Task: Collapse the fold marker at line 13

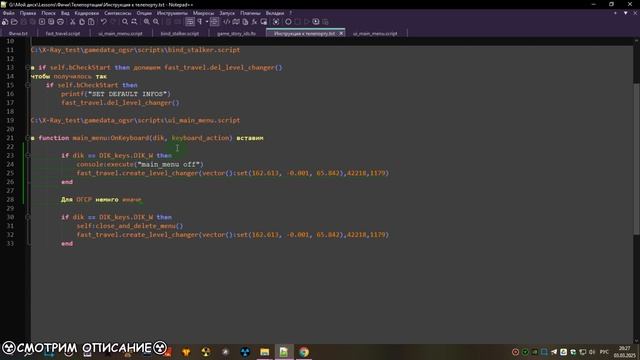Action: (28, 67)
